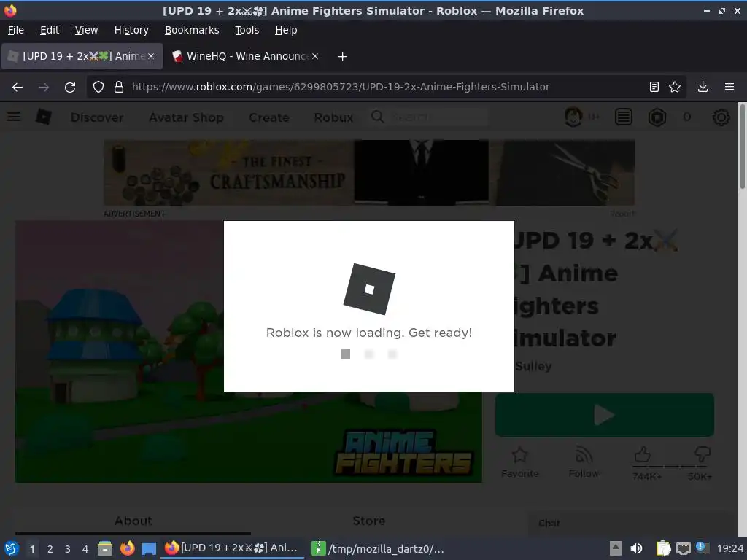747x560 pixels.
Task: Open the Bookmarks menu
Action: coord(192,30)
